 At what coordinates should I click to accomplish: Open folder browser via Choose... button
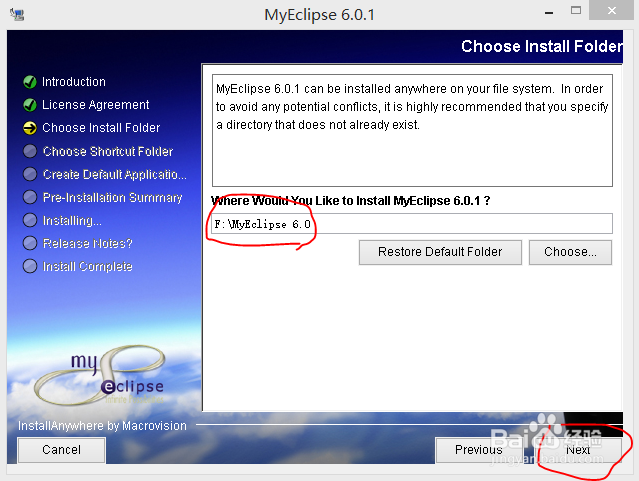pyautogui.click(x=570, y=252)
